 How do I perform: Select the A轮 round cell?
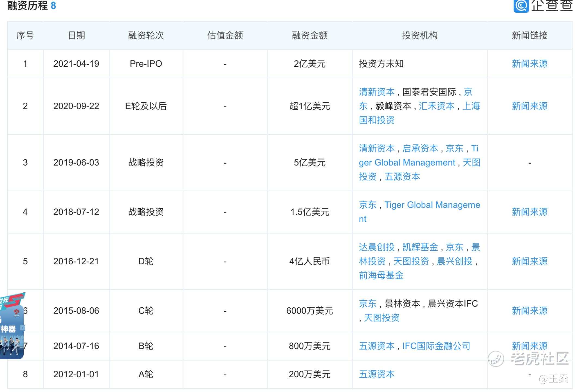(x=146, y=374)
